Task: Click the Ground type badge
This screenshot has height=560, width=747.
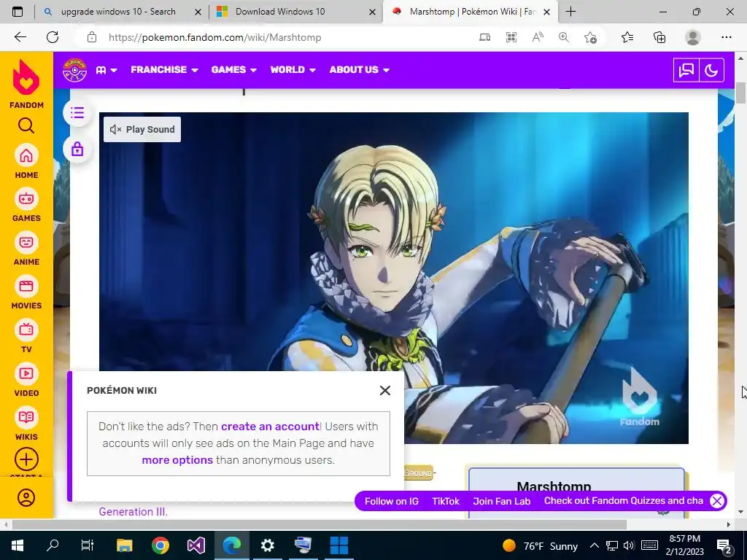Action: pyautogui.click(x=418, y=472)
